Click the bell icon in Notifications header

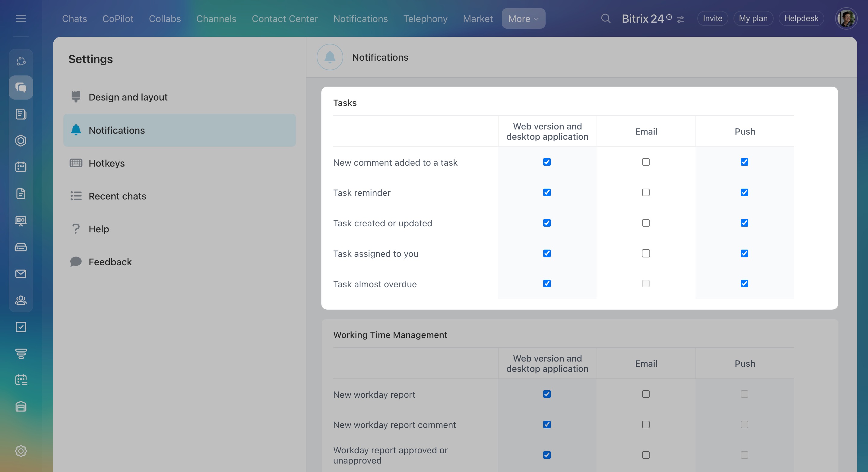click(x=330, y=57)
